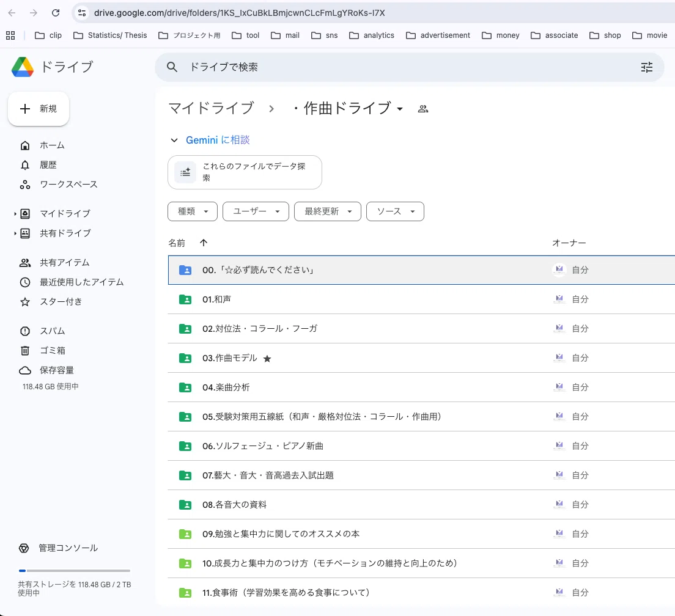The height and width of the screenshot is (616, 675).
Task: Open the browser apps grid icon
Action: [x=10, y=35]
